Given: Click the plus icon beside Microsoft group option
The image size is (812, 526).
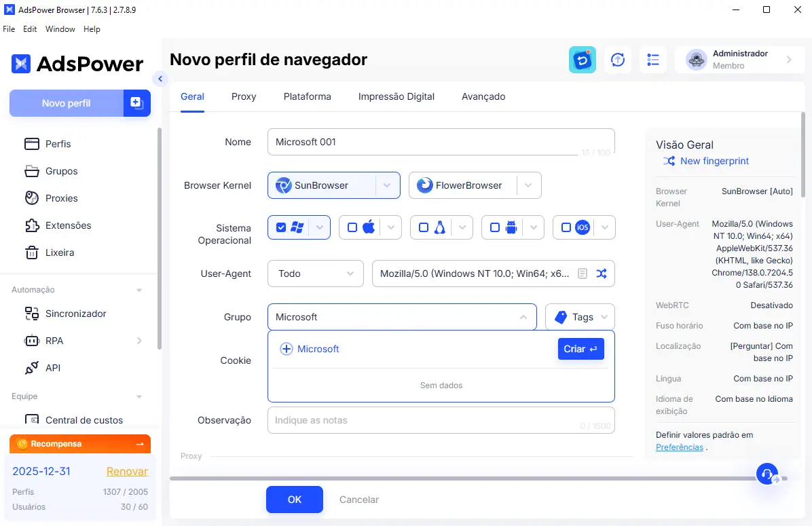Looking at the screenshot, I should [287, 349].
